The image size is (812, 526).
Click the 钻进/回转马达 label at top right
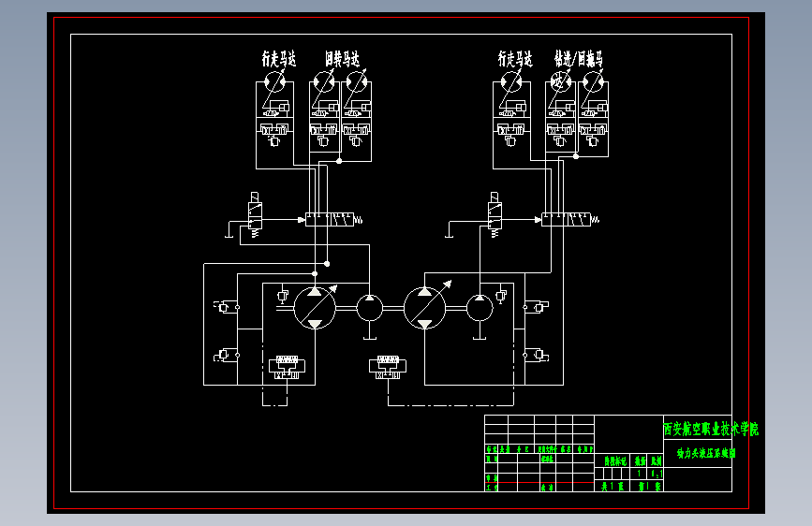tap(579, 59)
